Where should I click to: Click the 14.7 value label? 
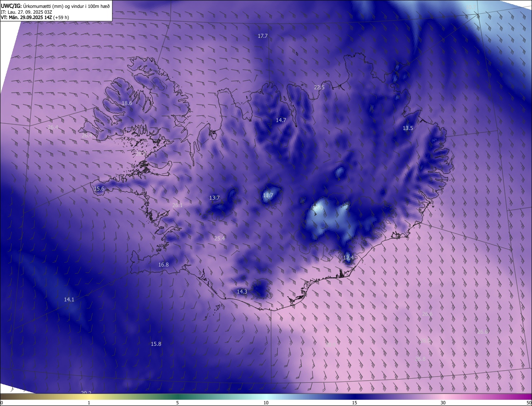pos(281,120)
